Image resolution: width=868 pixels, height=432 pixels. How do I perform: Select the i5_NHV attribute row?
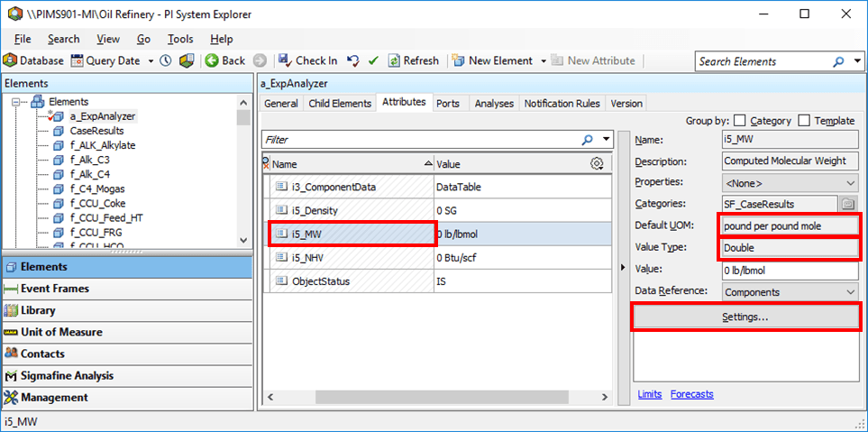(x=437, y=258)
